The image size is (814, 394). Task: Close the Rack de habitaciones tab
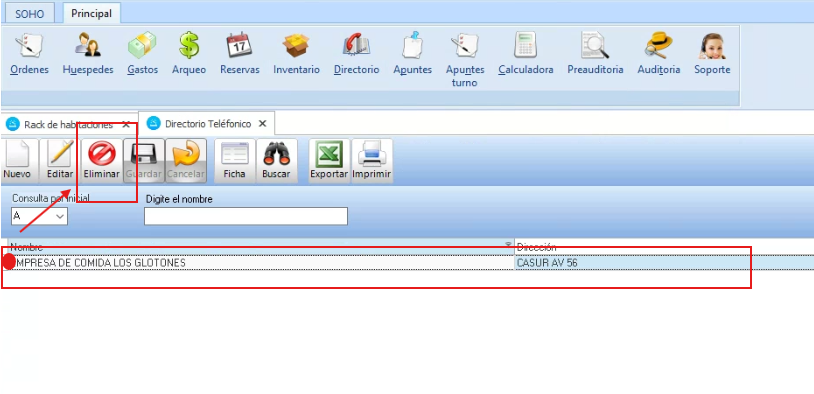(x=126, y=125)
